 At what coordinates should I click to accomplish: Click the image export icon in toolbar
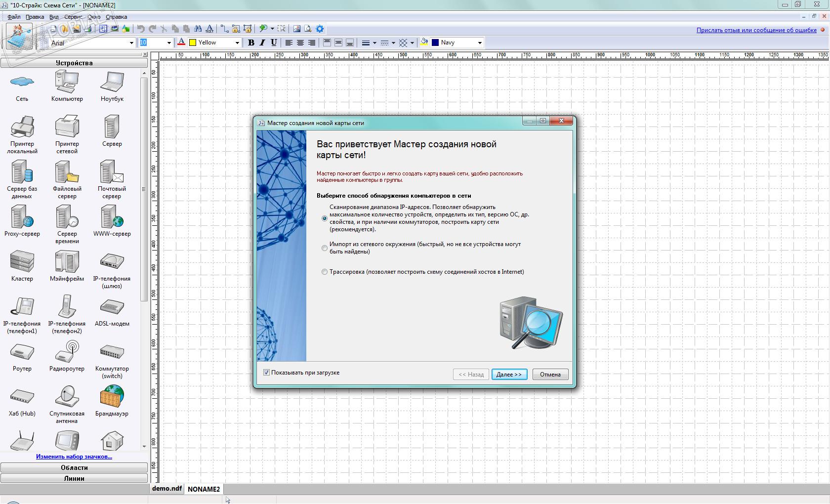click(296, 29)
